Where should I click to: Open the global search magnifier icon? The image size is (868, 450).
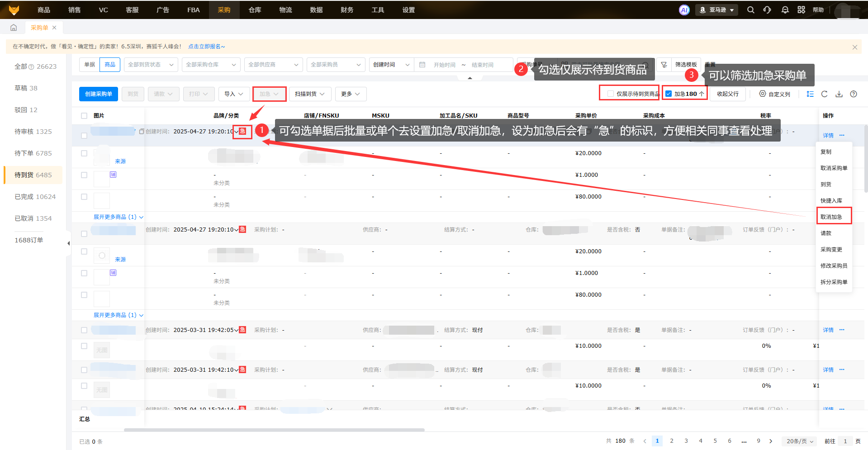(751, 10)
